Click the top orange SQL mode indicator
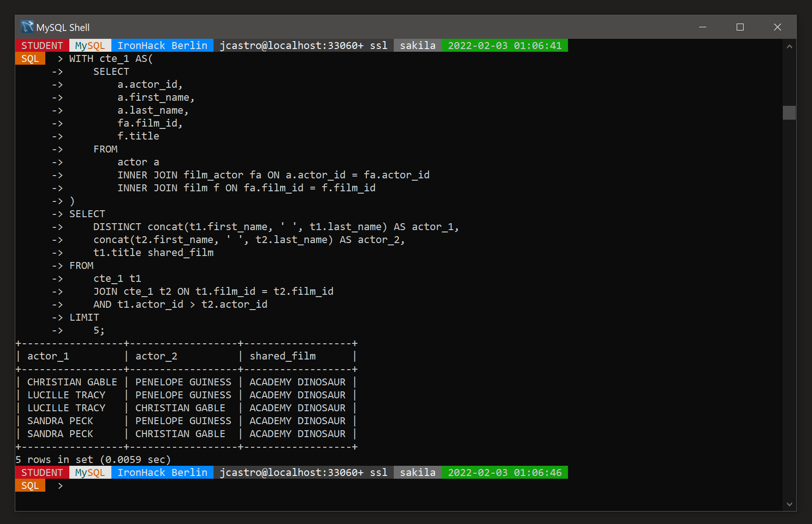This screenshot has width=812, height=524. (x=30, y=59)
